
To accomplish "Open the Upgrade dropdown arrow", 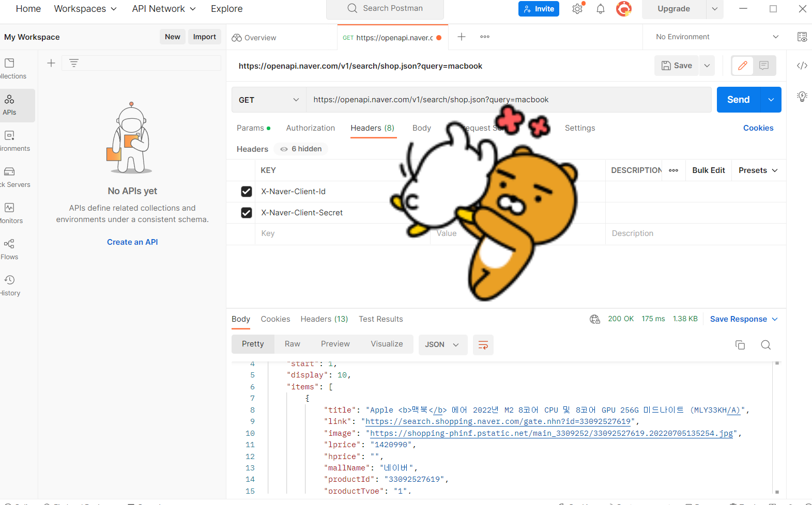I will point(714,9).
